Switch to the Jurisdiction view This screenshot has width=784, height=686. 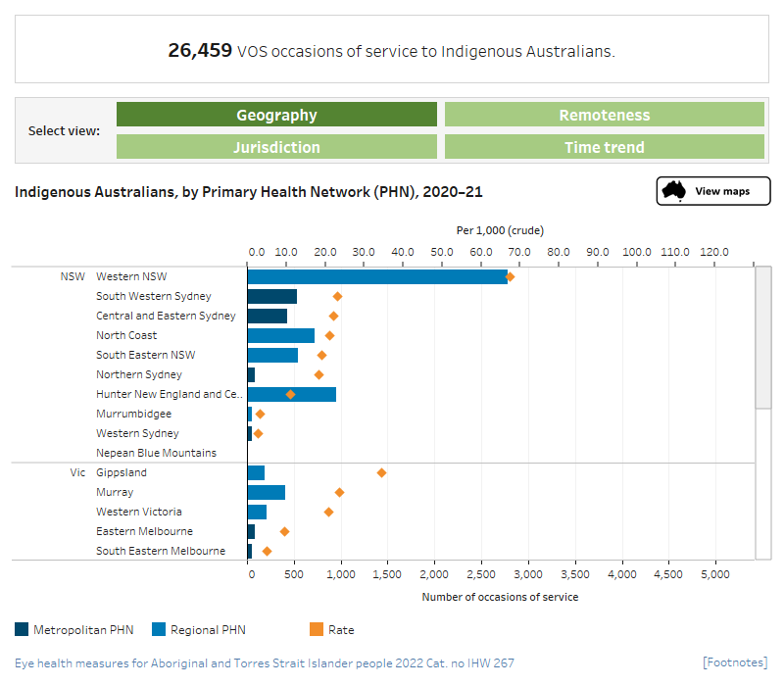276,147
